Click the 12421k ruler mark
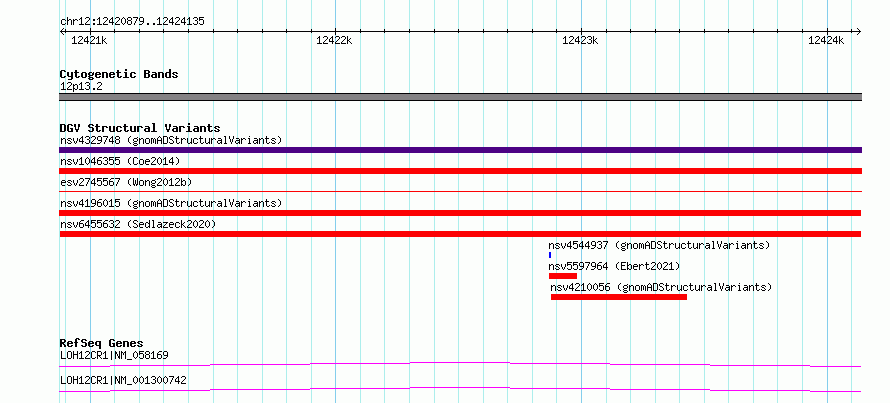The width and height of the screenshot is (890, 403). coord(89,40)
